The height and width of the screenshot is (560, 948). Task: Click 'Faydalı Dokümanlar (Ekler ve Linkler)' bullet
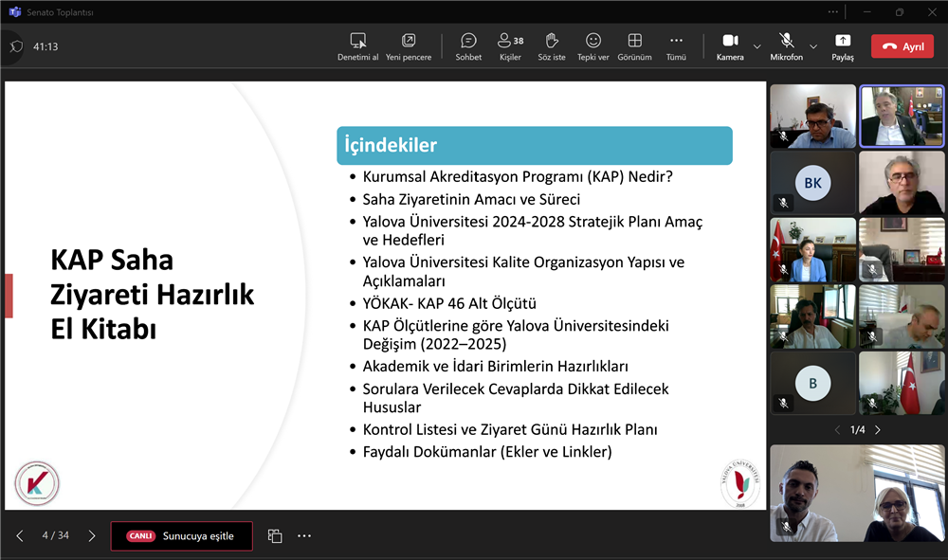click(x=487, y=452)
